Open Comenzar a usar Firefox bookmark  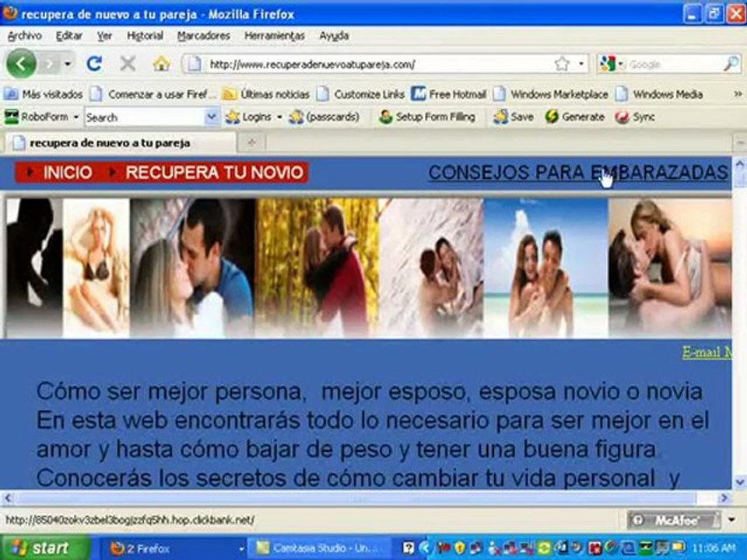153,94
